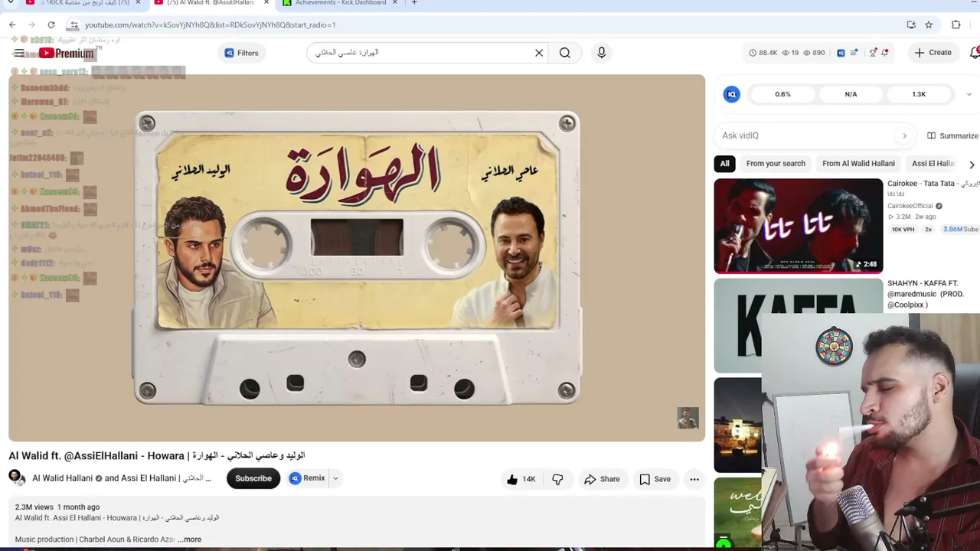This screenshot has height=551, width=980.
Task: Click the round vidIQ logo in the stats panel
Action: coord(732,94)
